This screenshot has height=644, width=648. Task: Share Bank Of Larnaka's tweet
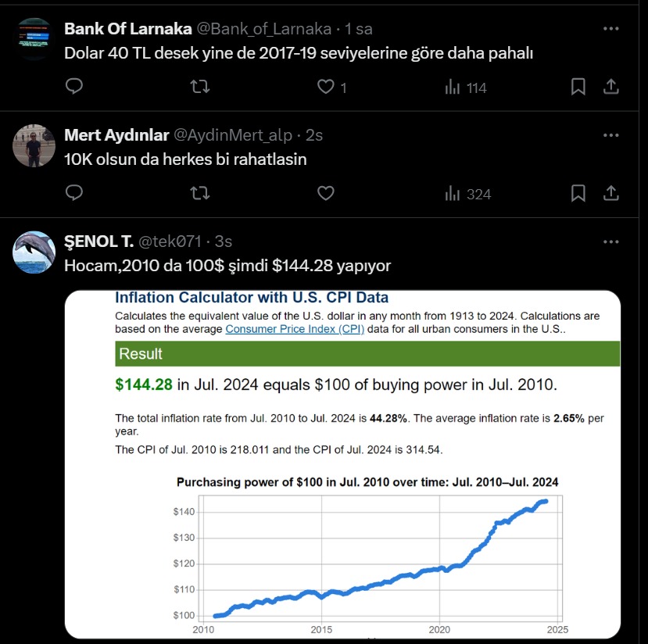613,87
